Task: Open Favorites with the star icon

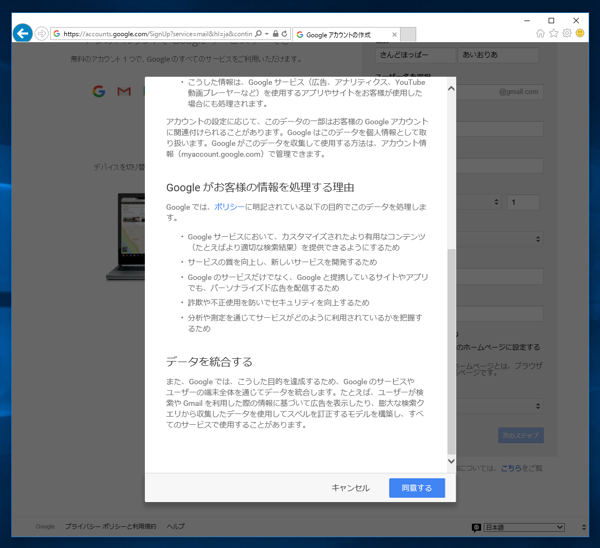Action: [x=554, y=33]
